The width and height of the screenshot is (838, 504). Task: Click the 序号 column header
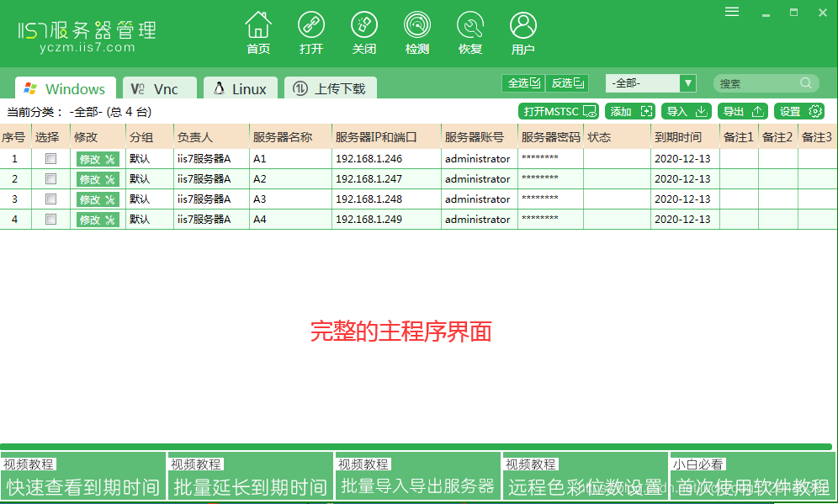15,137
